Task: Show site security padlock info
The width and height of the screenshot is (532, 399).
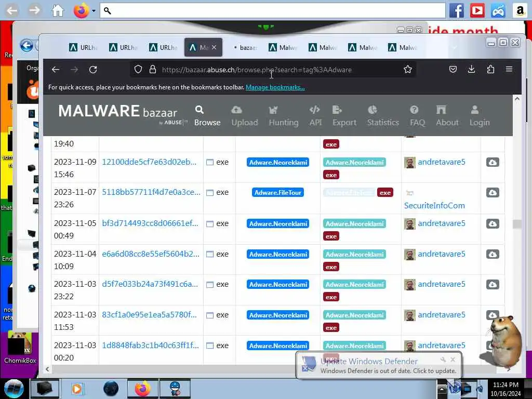Action: [x=153, y=70]
